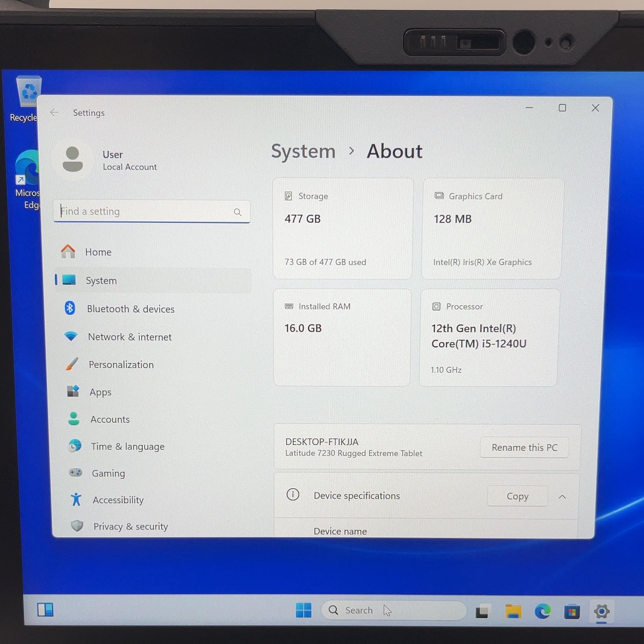Click the Settings window title text

click(89, 112)
